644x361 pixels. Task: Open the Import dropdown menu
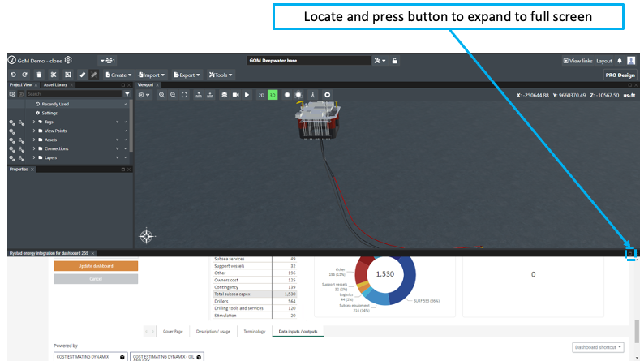[151, 75]
